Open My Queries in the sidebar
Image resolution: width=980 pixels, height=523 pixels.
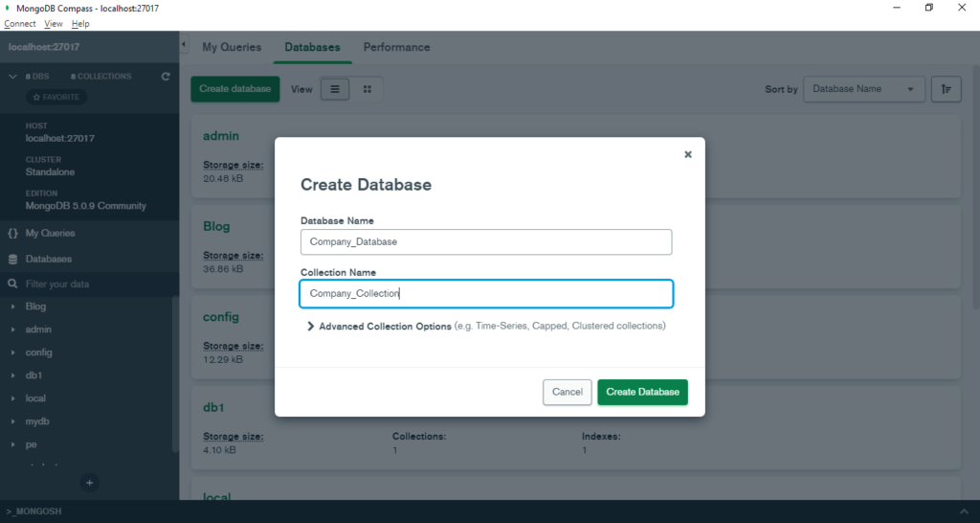[x=50, y=233]
